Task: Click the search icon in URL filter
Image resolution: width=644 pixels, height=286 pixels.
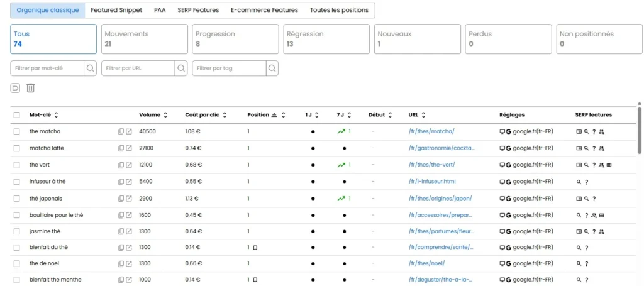Action: coord(181,68)
